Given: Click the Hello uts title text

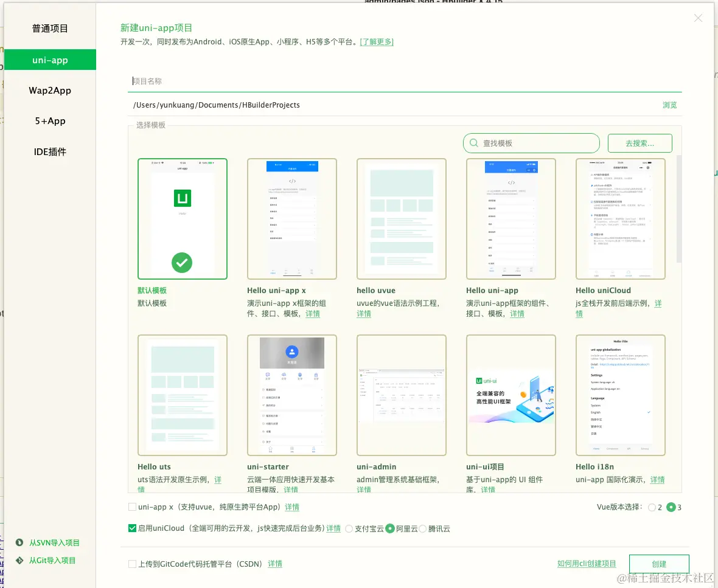Looking at the screenshot, I should pyautogui.click(x=155, y=467).
